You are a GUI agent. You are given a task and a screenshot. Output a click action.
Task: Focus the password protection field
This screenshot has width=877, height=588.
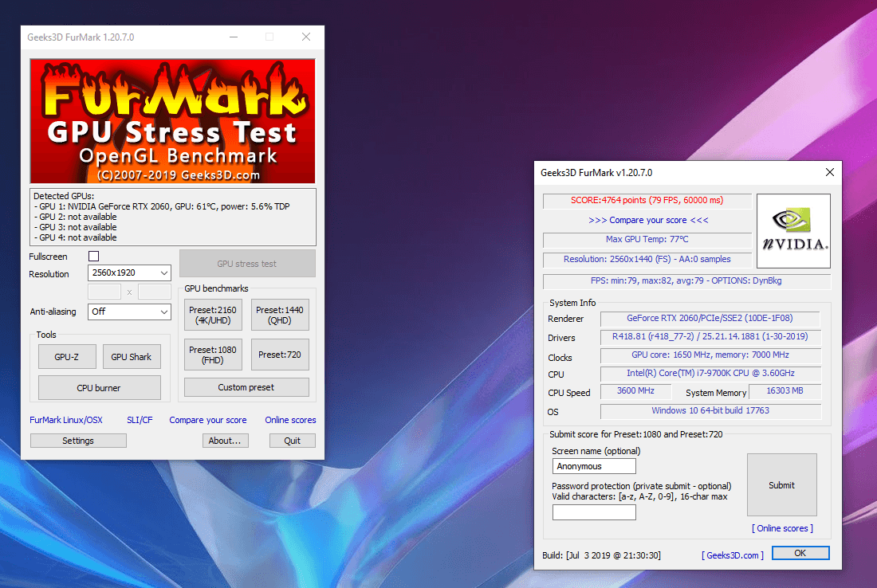594,512
